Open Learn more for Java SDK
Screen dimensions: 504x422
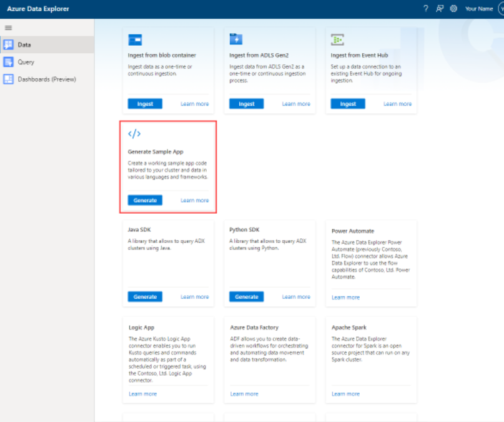(x=194, y=296)
